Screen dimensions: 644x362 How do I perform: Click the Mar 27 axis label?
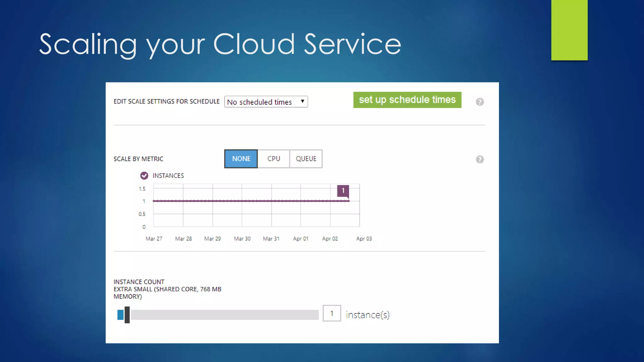coord(154,239)
